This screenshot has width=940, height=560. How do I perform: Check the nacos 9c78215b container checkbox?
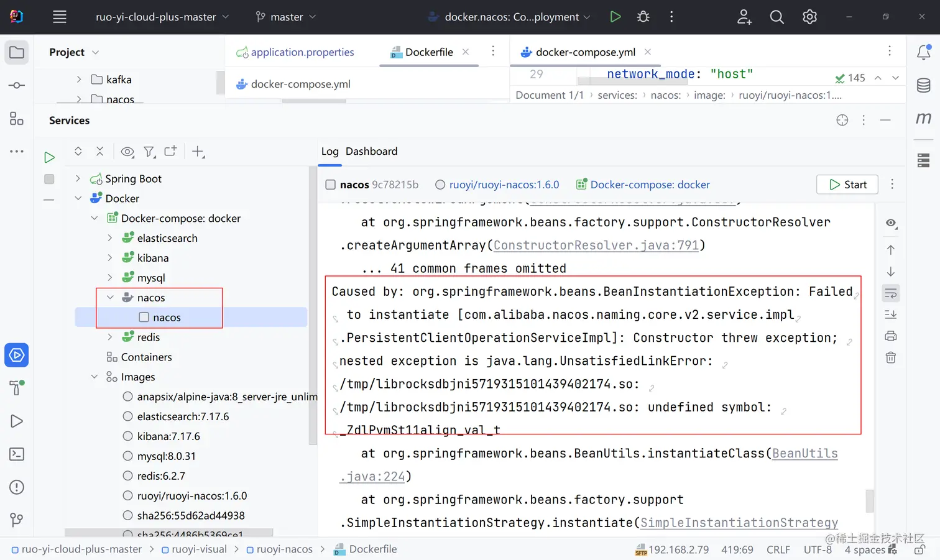331,185
